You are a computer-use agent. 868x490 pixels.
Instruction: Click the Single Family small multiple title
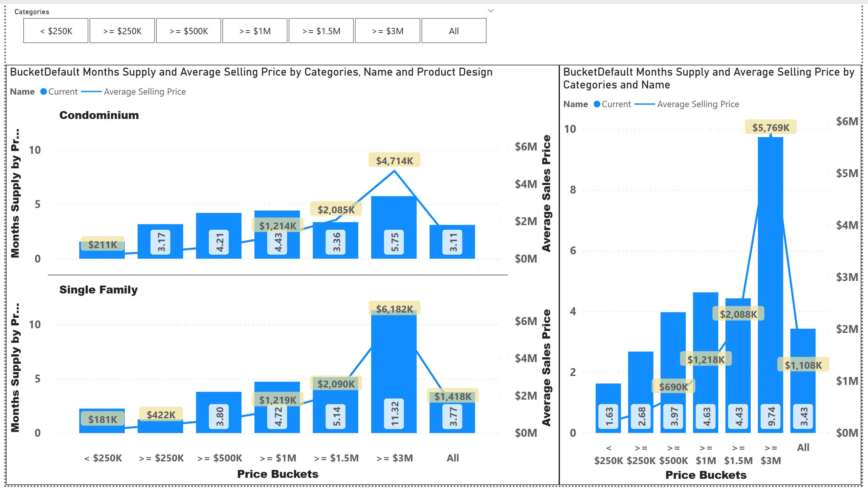[99, 290]
